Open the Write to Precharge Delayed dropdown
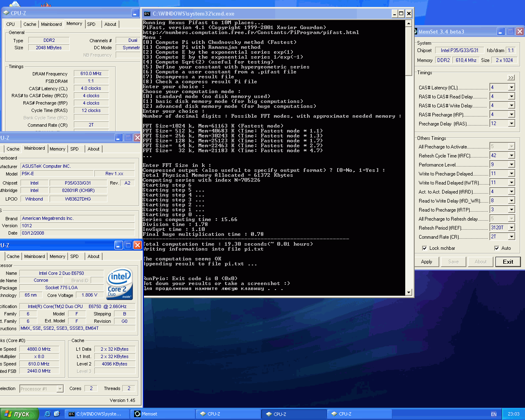The height and width of the screenshot is (420, 525). pos(511,173)
